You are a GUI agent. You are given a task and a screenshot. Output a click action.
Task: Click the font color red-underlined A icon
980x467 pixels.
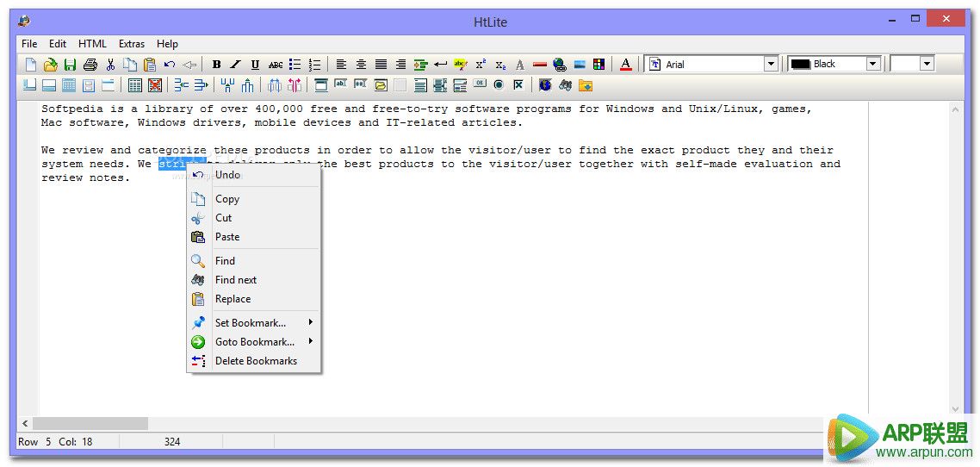pos(626,65)
